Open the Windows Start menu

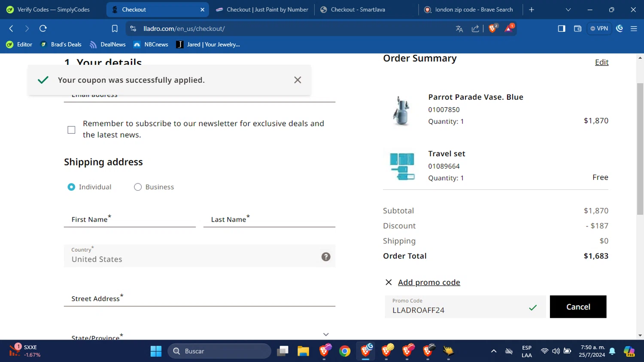point(156,351)
